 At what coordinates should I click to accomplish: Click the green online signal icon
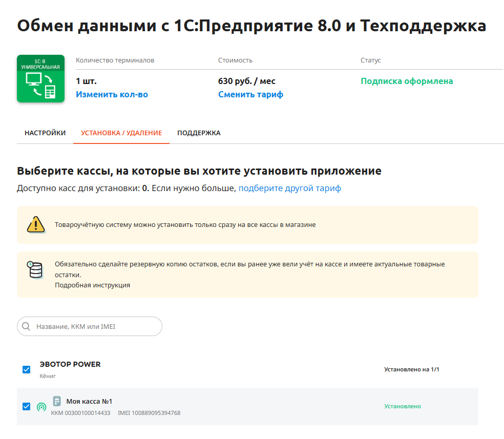tap(41, 407)
